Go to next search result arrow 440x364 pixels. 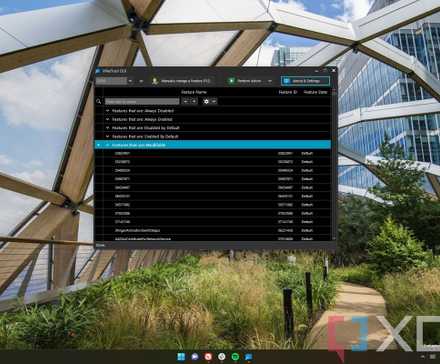click(194, 101)
